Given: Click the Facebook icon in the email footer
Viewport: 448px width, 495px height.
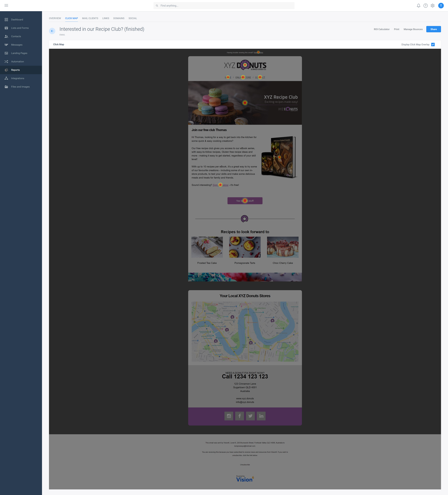Looking at the screenshot, I should 239,416.
